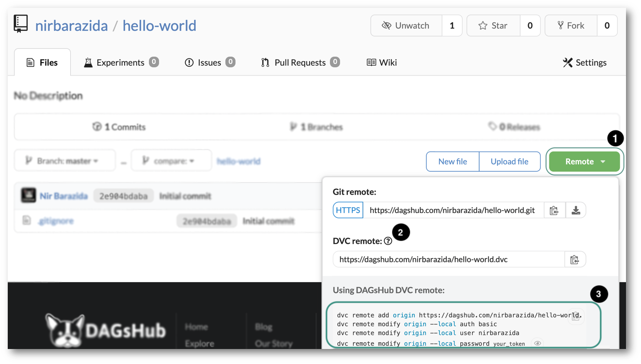
Task: Click the New file button
Action: 453,161
